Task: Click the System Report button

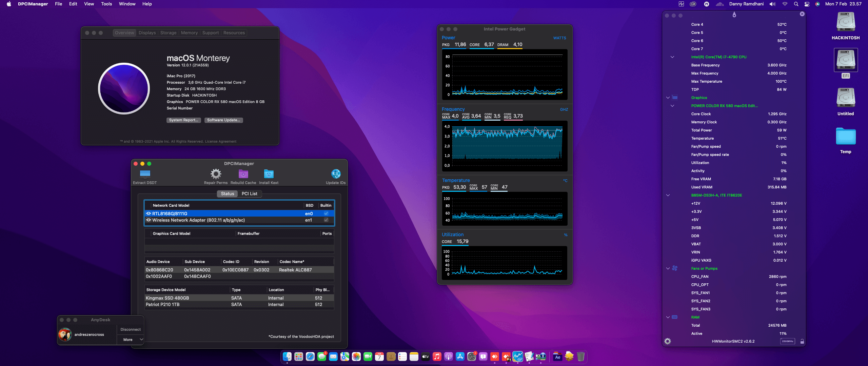Action: point(183,120)
